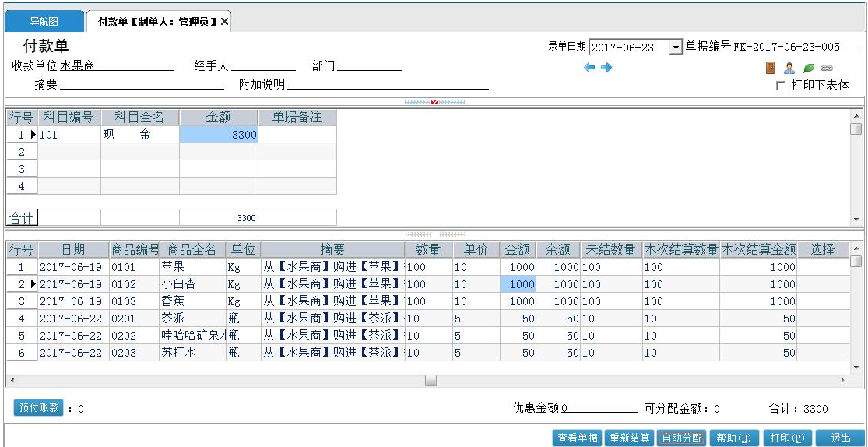Click the blue right arrow for next document
The width and height of the screenshot is (868, 447).
tap(606, 68)
